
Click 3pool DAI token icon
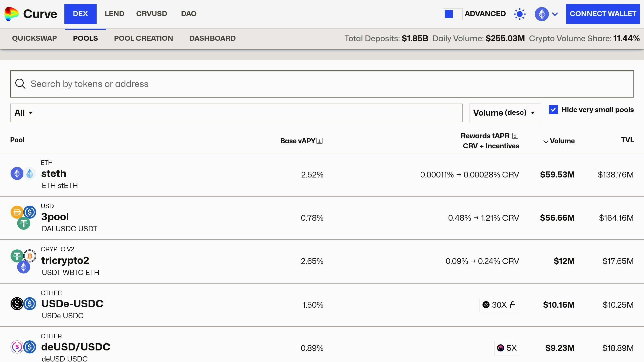point(17,212)
